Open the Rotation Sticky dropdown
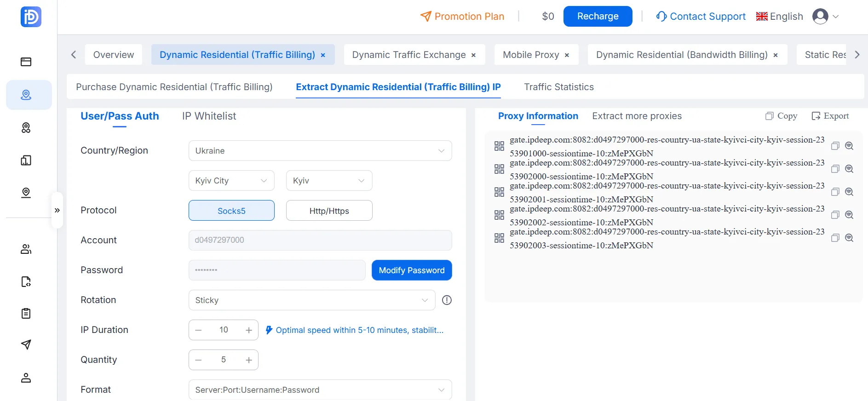Image resolution: width=868 pixels, height=401 pixels. point(312,300)
